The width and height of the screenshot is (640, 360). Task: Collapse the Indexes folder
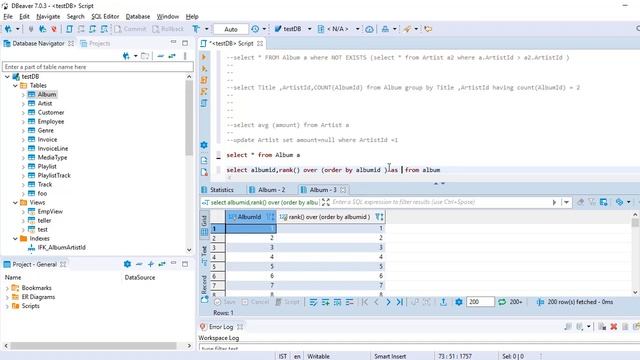15,238
